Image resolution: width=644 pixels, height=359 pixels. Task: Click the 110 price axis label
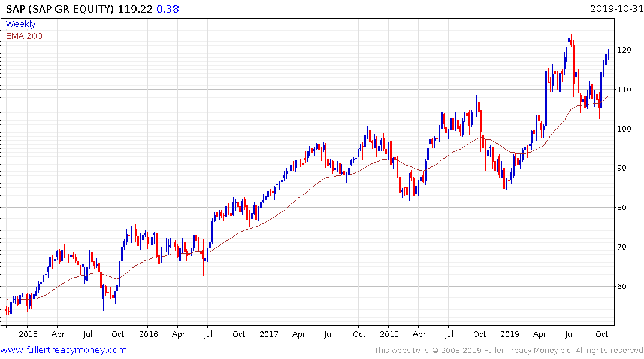coord(624,89)
